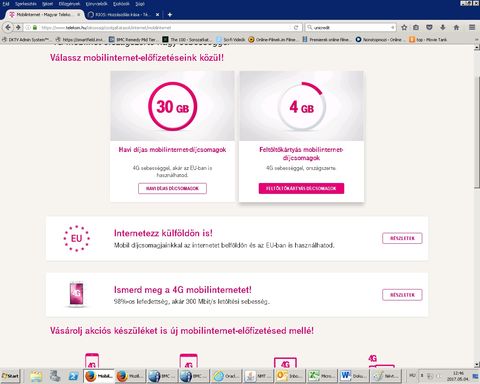Image resolution: width=480 pixels, height=384 pixels.
Task: Click the 4 GB circle graphic
Action: (x=302, y=106)
